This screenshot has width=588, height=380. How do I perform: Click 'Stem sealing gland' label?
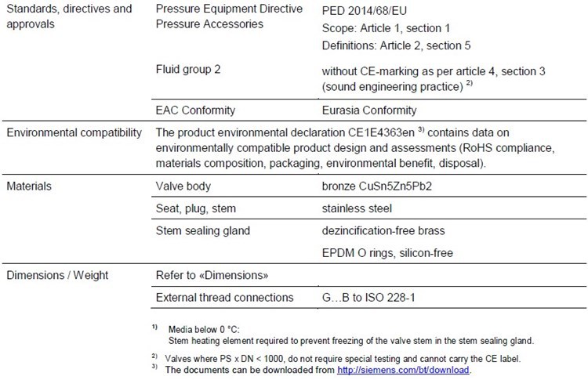[x=203, y=231]
